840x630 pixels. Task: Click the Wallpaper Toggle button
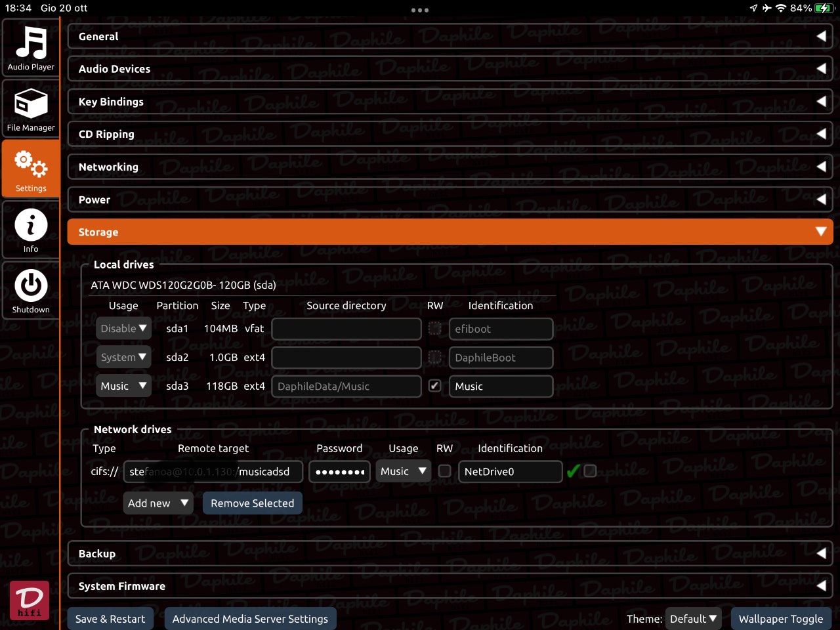tap(781, 619)
